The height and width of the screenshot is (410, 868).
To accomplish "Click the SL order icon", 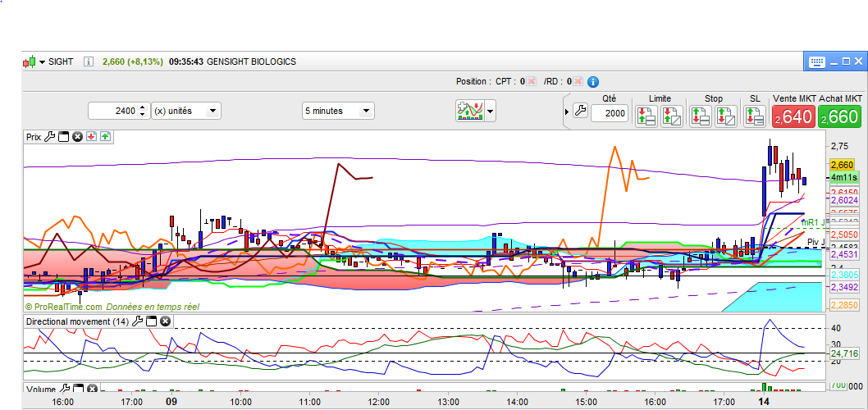I will coord(755,116).
